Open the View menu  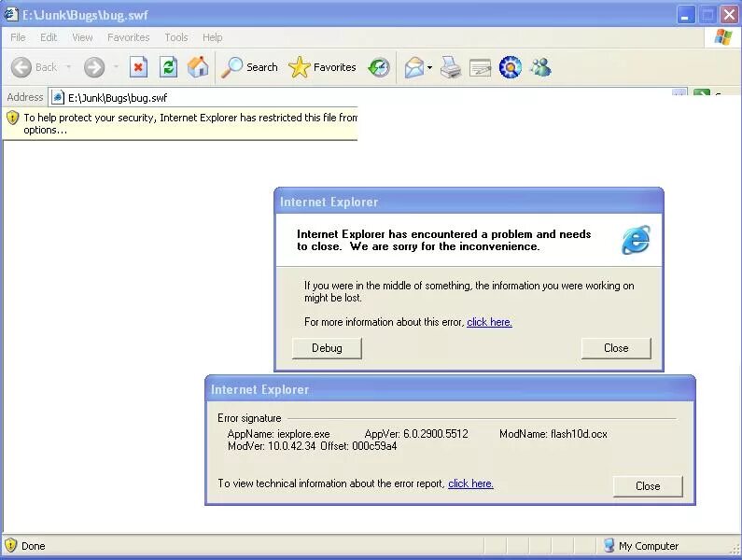click(82, 37)
